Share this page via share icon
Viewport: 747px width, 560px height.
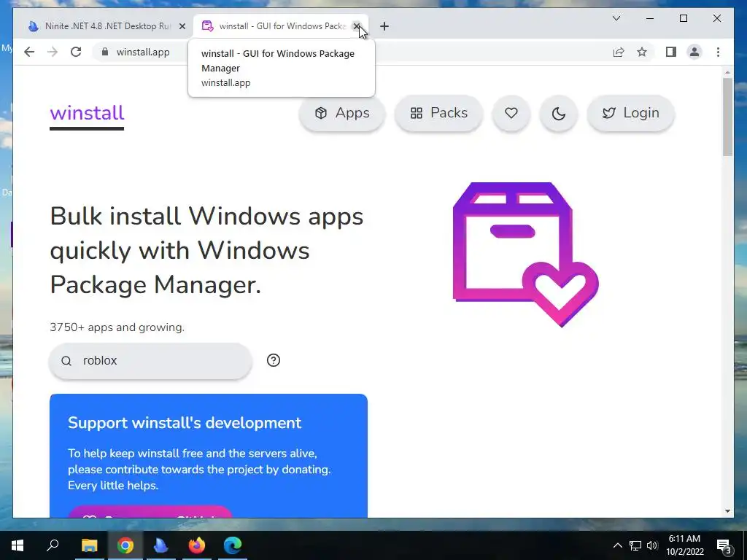[619, 52]
